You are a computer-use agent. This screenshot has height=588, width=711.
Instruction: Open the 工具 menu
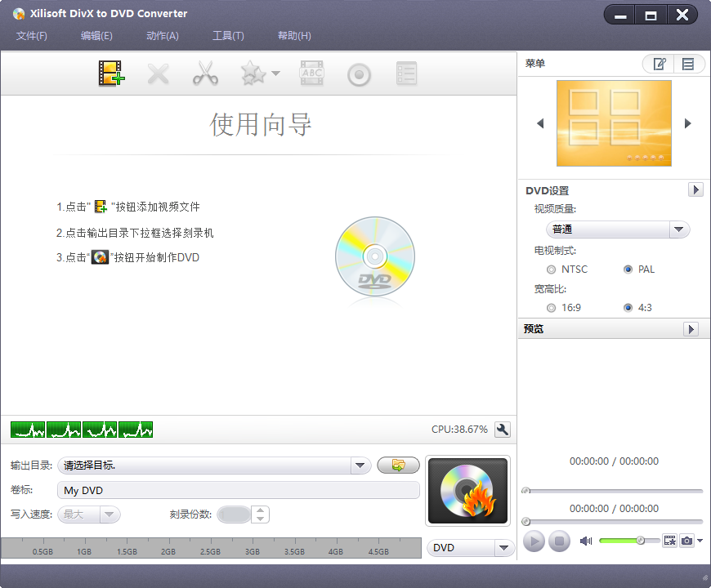pyautogui.click(x=228, y=35)
